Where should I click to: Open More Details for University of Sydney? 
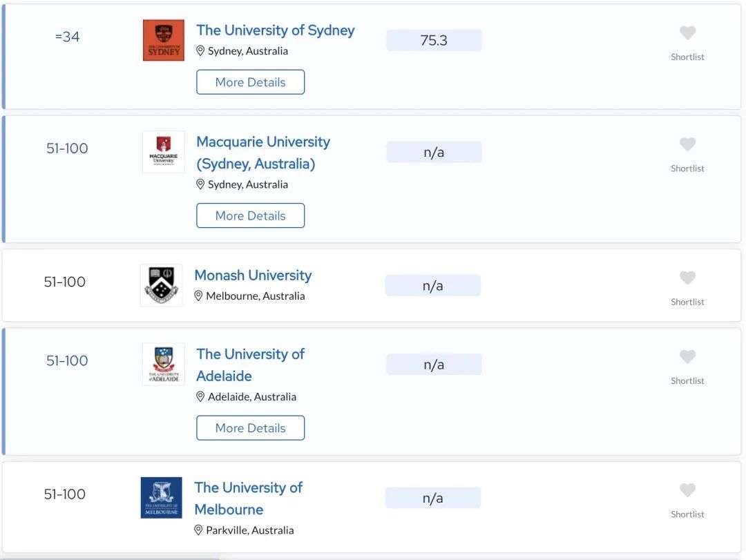click(x=250, y=82)
